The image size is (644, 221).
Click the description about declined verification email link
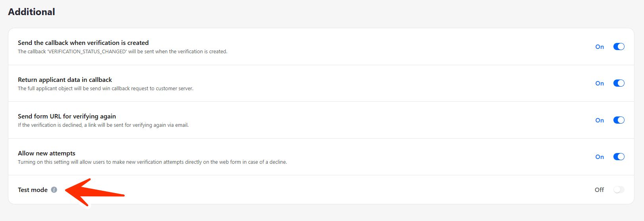point(103,125)
